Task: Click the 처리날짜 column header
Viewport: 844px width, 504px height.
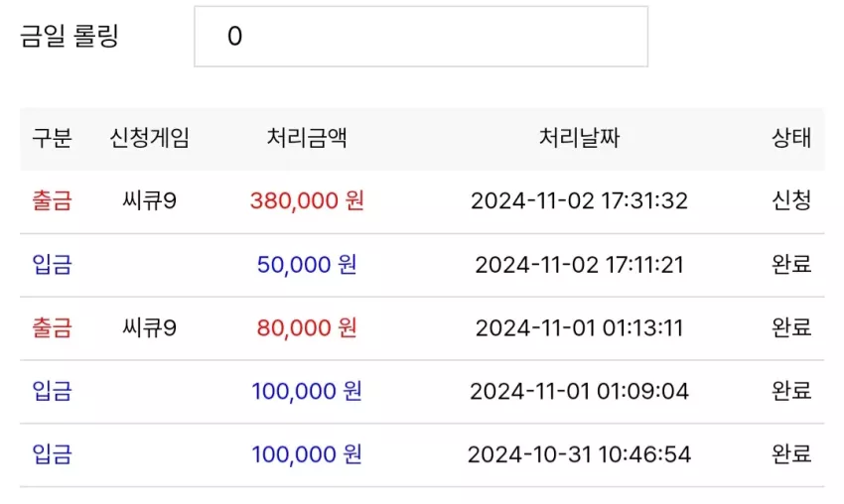Action: pyautogui.click(x=579, y=138)
